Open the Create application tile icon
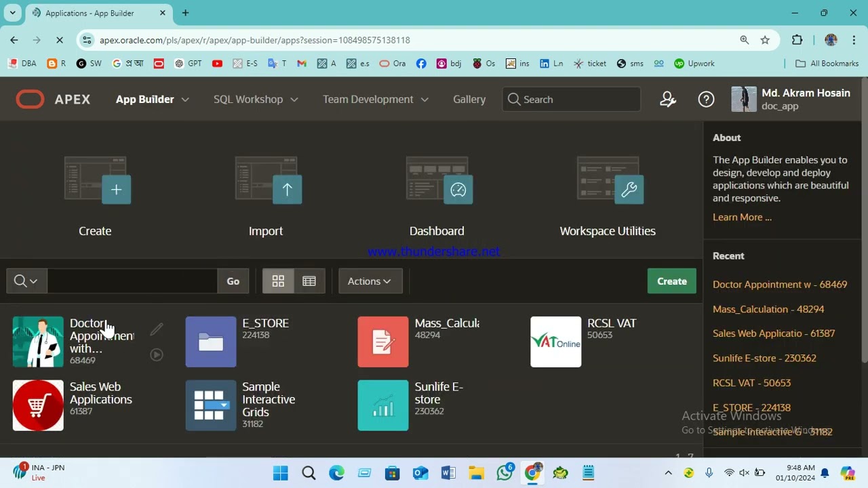The height and width of the screenshot is (488, 868). (98, 180)
